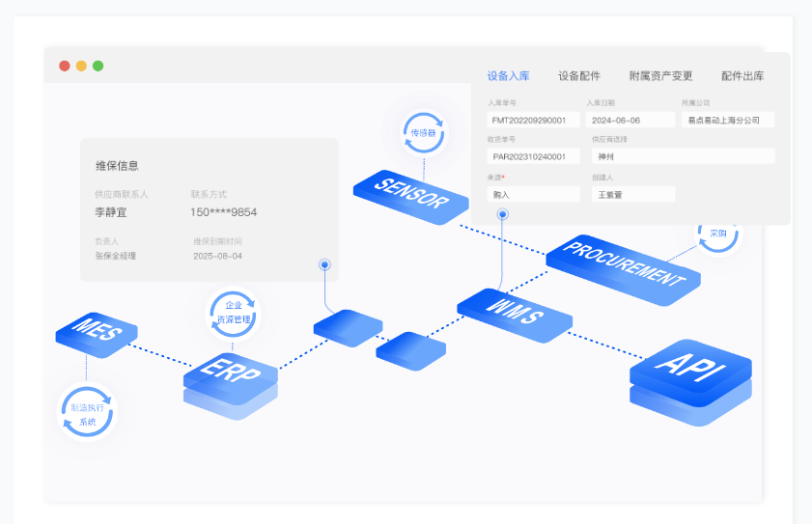Open the 来源 dropdown showing 购入
The image size is (812, 524).
point(534,194)
